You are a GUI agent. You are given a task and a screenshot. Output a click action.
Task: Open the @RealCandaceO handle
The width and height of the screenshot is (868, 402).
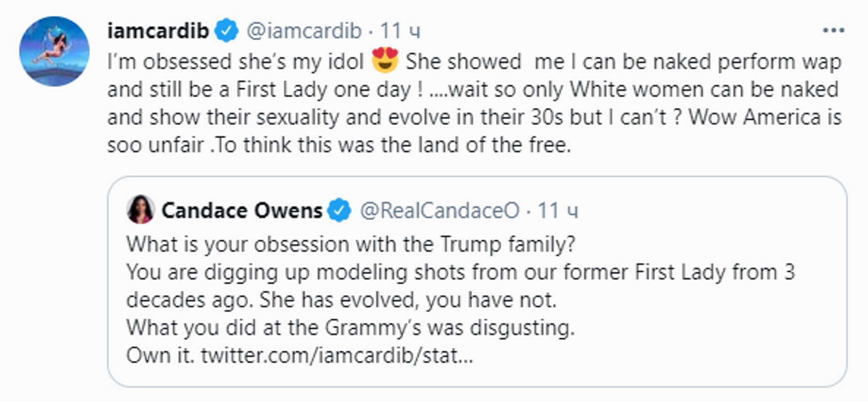(x=439, y=210)
